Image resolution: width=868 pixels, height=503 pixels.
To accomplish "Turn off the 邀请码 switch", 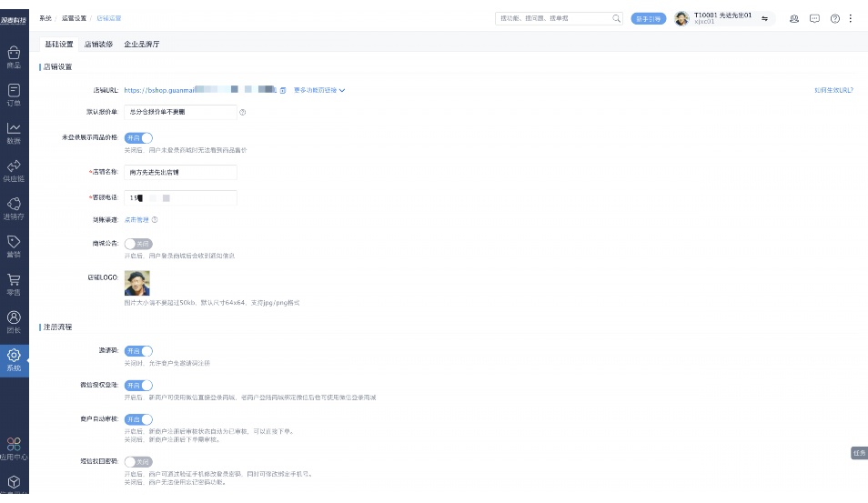I will coord(138,351).
